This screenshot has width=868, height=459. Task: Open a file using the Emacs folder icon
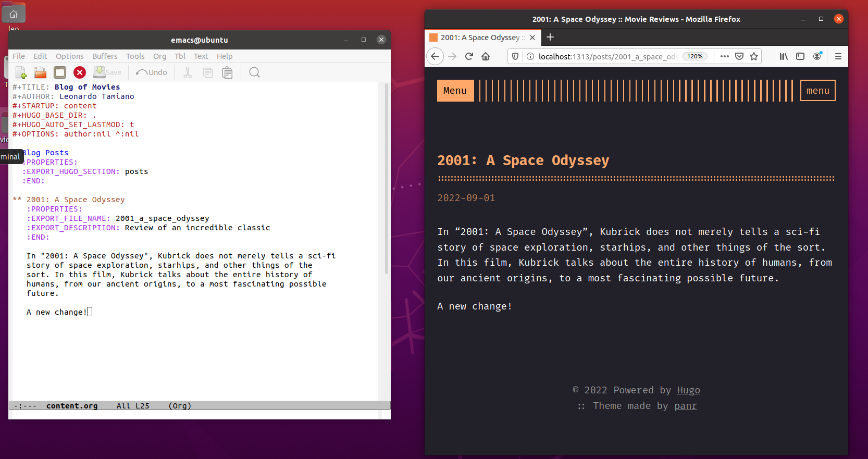40,72
